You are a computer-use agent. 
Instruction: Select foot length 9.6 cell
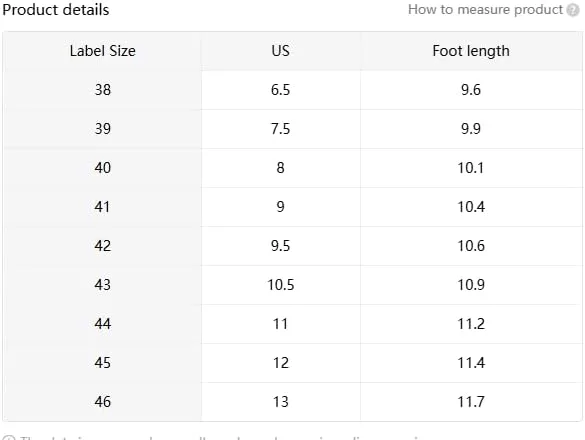pos(471,90)
